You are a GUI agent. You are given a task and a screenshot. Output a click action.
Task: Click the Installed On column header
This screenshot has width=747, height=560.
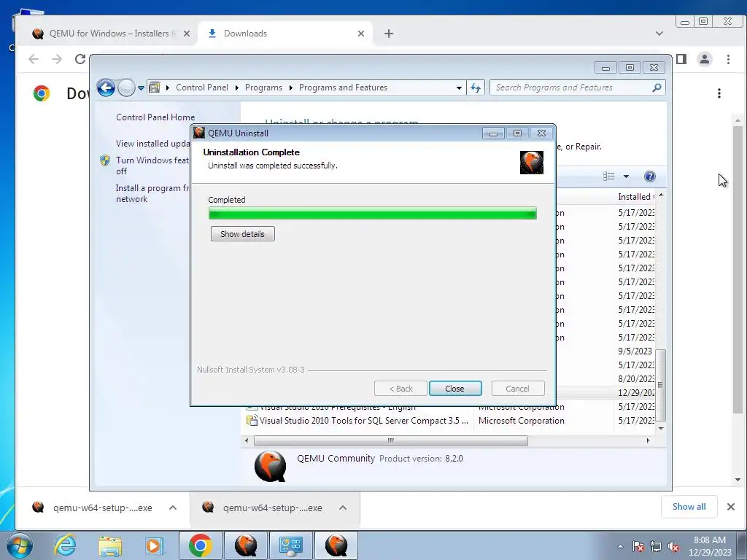pyautogui.click(x=636, y=197)
